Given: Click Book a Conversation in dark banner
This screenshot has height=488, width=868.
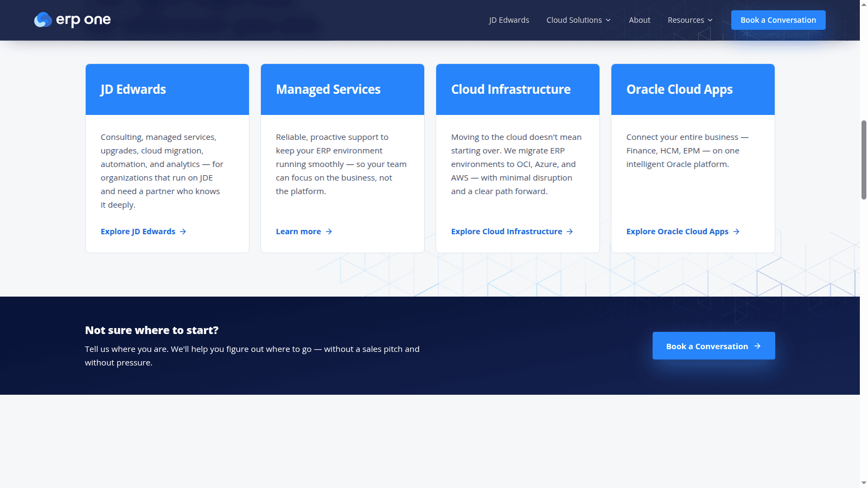Looking at the screenshot, I should 713,346.
